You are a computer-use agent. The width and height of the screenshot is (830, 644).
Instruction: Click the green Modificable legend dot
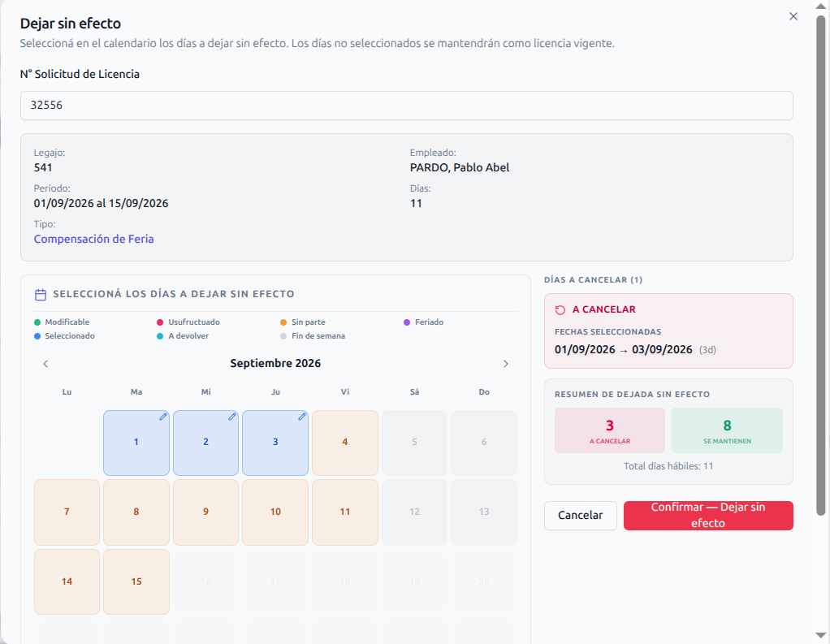(37, 322)
